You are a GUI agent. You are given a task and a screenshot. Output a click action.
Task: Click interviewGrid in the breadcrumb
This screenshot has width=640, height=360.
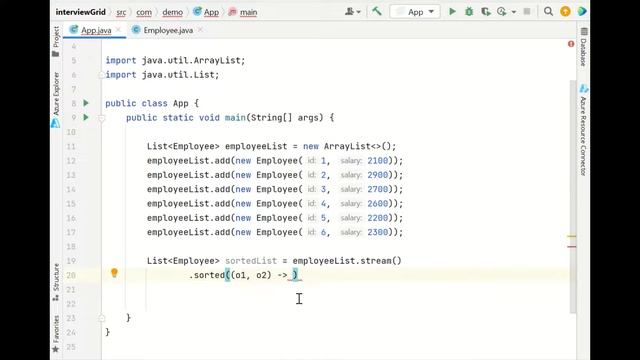point(80,12)
